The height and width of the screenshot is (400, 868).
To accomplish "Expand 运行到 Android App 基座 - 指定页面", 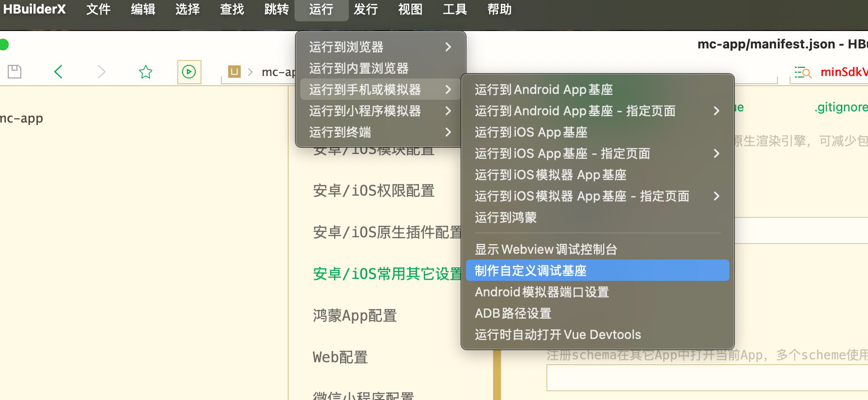I will (x=597, y=111).
